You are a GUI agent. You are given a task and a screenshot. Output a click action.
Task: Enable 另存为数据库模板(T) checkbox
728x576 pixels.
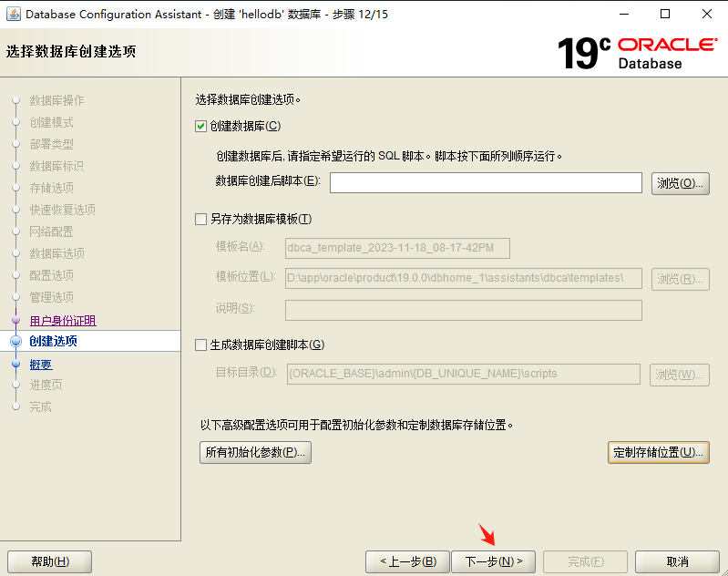pos(200,220)
